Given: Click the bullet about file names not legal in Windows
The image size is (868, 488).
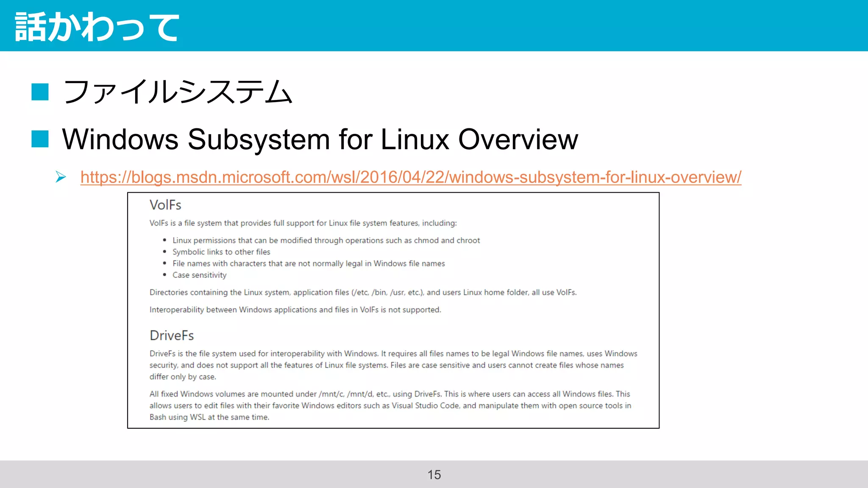Looking at the screenshot, I should click(x=309, y=263).
